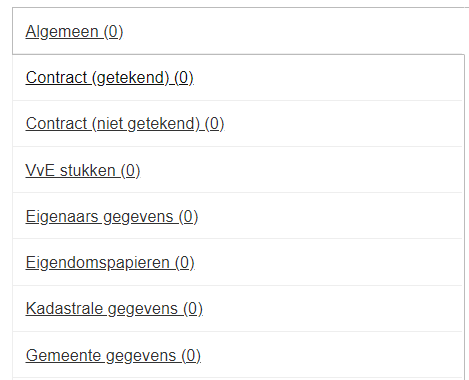Click blank space in Eigenaars gegevens row
The width and height of the screenshot is (469, 380).
[330, 216]
